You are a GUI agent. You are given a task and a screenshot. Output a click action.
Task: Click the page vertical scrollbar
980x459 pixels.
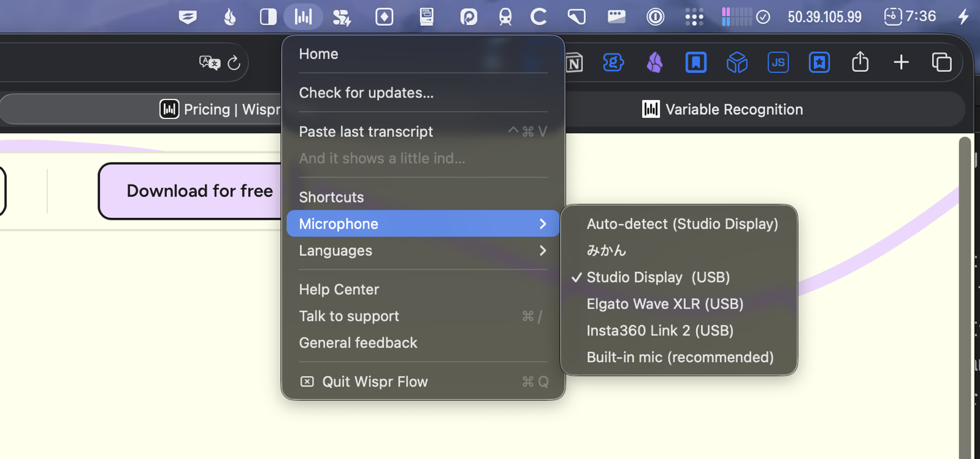(965, 298)
